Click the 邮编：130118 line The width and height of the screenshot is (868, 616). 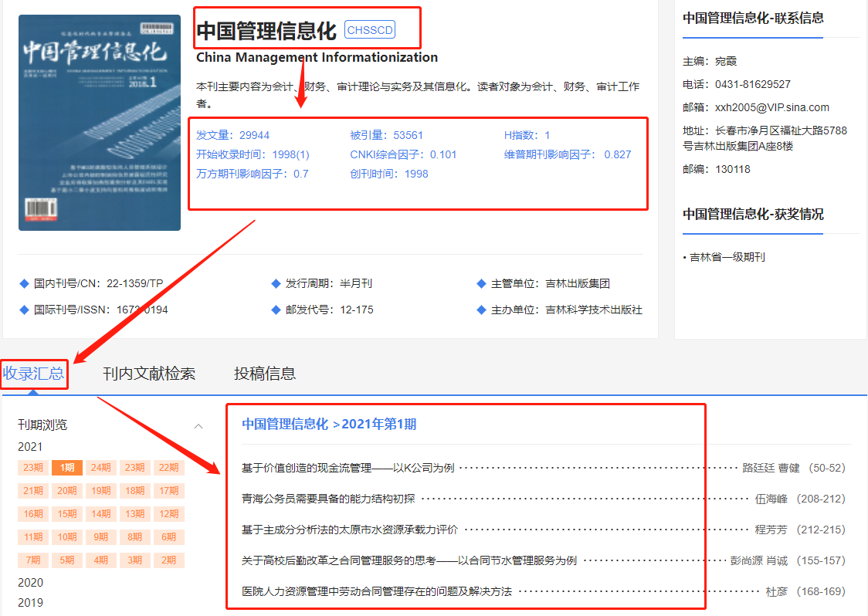pos(717,169)
